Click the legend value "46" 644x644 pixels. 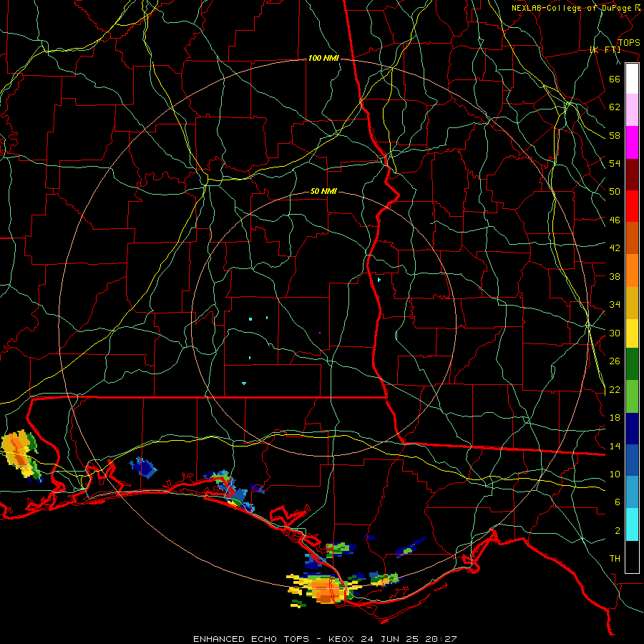[615, 220]
